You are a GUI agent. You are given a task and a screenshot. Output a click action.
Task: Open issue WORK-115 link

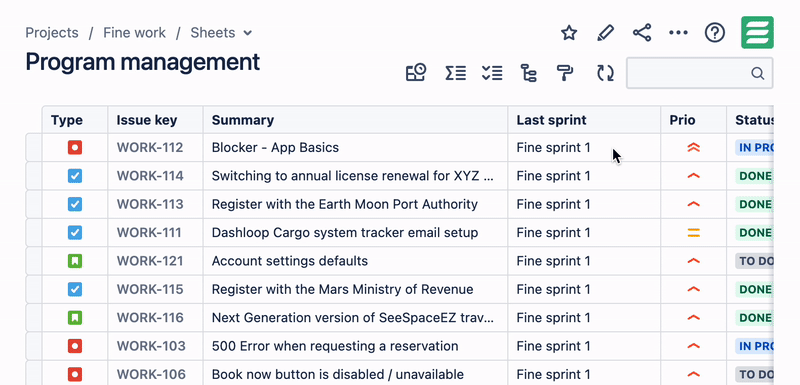[x=149, y=290]
